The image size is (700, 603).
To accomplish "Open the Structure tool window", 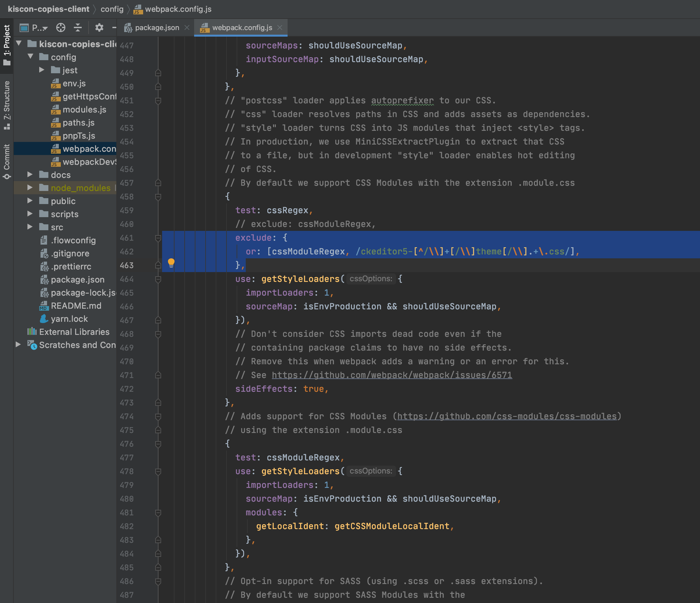I will pyautogui.click(x=7, y=105).
